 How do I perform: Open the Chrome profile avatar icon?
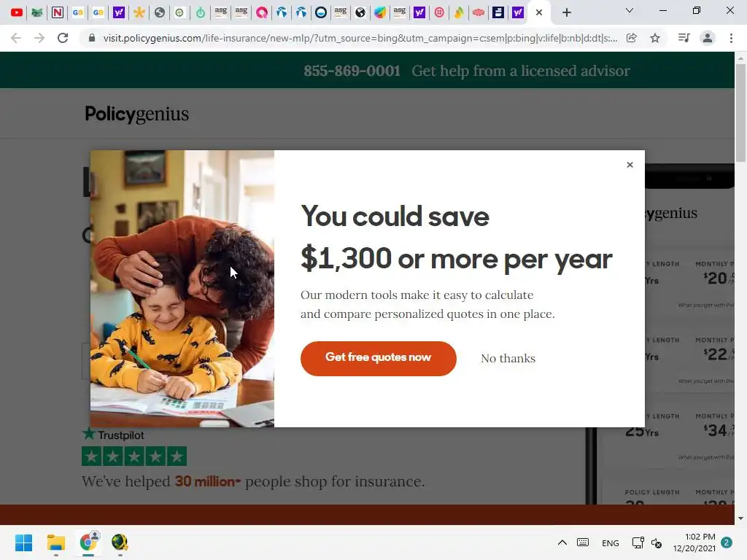click(x=708, y=38)
